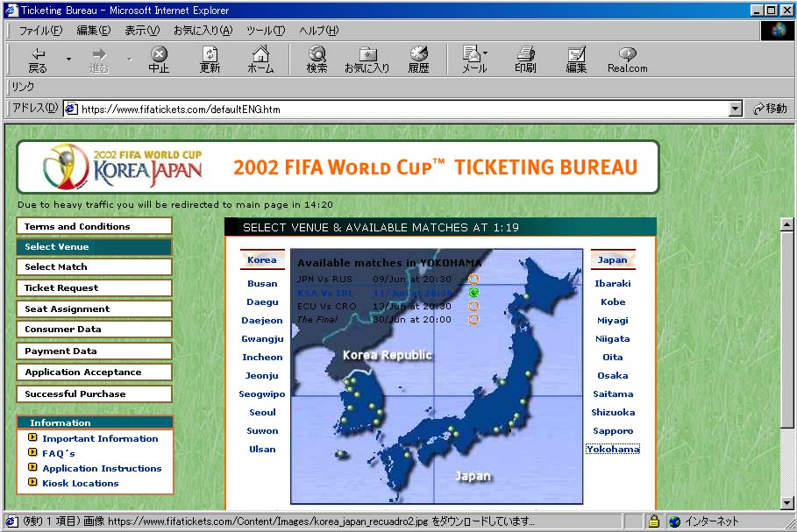The width and height of the screenshot is (797, 532).
Task: Open the Busan venue link
Action: click(x=262, y=284)
